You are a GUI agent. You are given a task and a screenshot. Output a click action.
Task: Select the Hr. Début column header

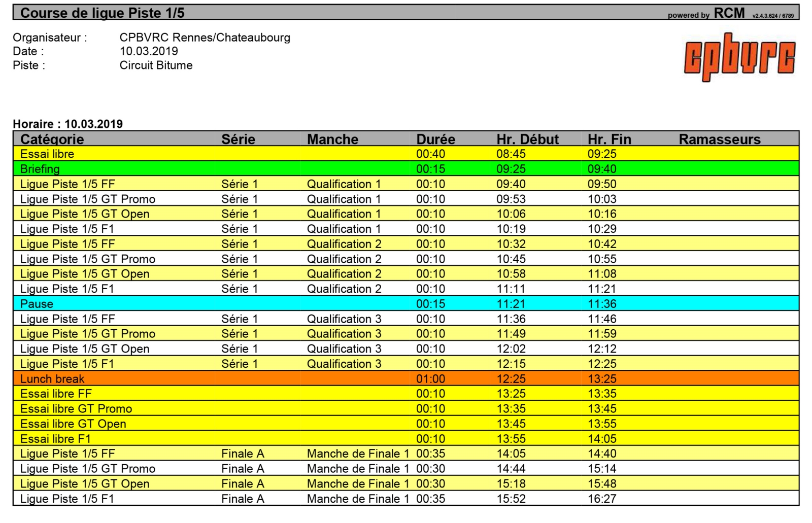tap(527, 139)
